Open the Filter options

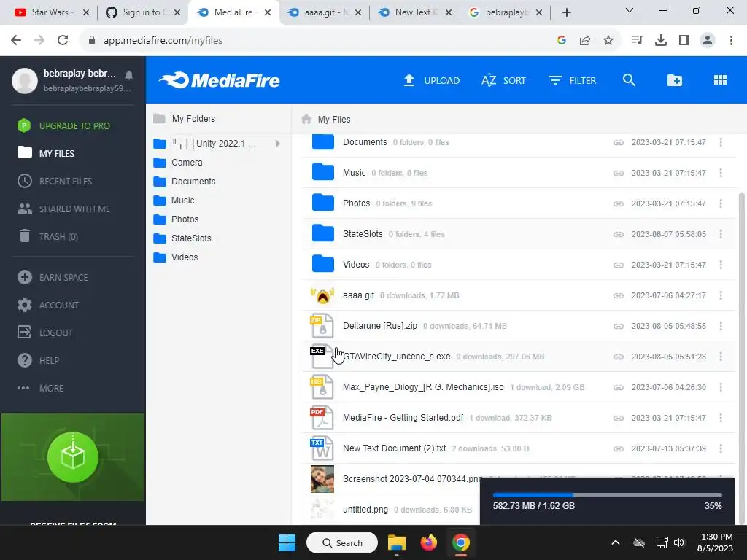pyautogui.click(x=572, y=80)
